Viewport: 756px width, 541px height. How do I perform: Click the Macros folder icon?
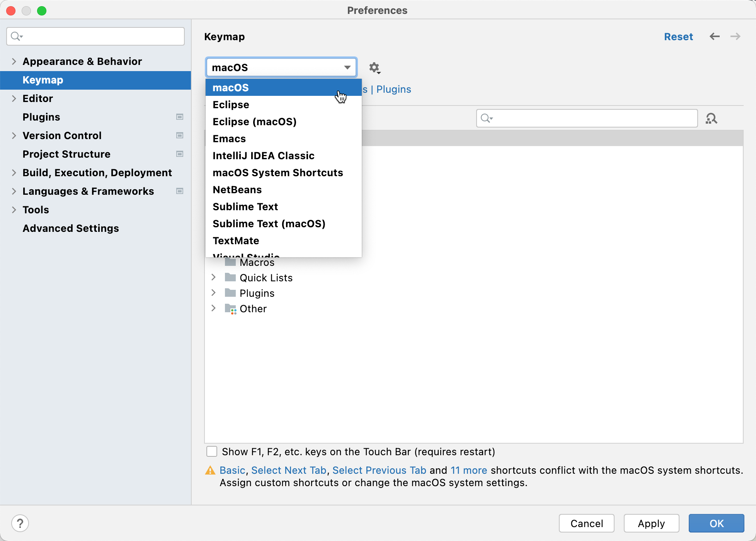[x=231, y=262]
